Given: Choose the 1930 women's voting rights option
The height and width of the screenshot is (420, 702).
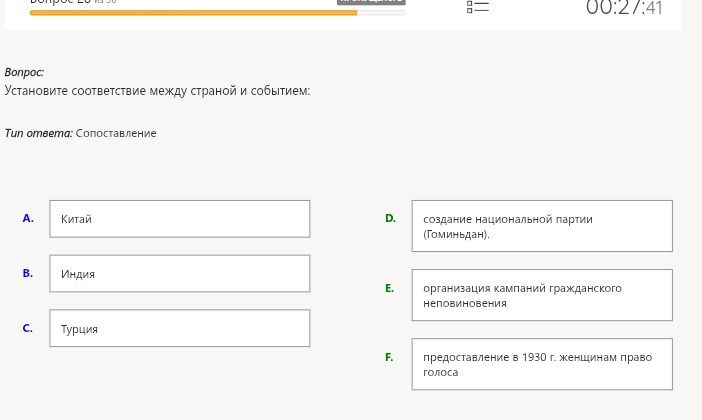Looking at the screenshot, I should click(x=542, y=364).
